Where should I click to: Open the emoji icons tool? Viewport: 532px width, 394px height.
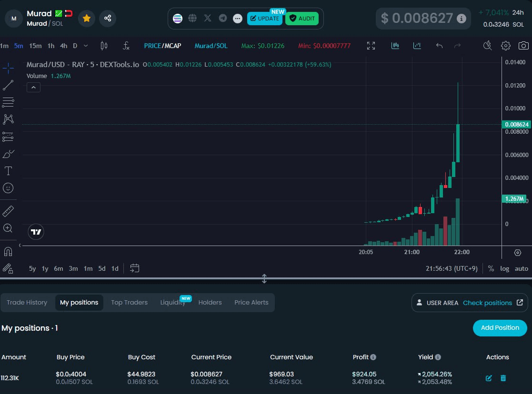pos(8,188)
